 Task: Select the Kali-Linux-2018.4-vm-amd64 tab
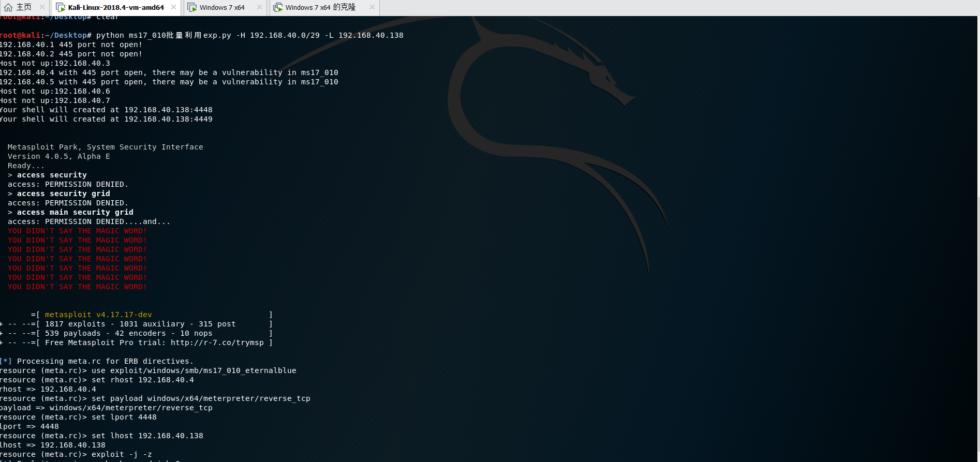pyautogui.click(x=116, y=7)
